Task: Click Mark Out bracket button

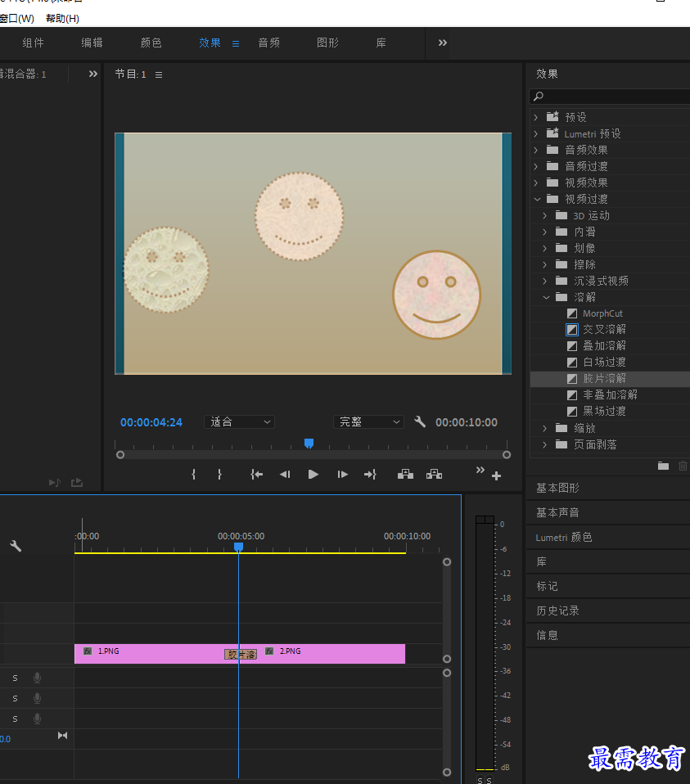Action: (x=219, y=475)
